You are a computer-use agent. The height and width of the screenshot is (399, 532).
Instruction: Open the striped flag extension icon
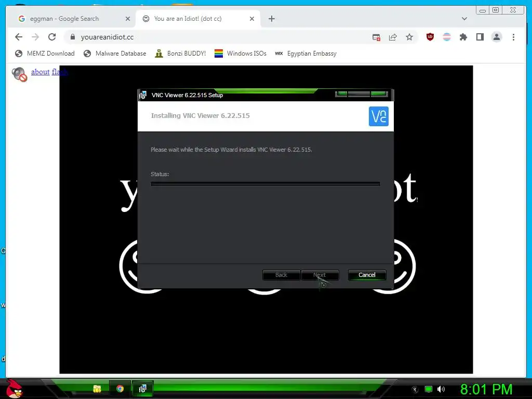[x=447, y=37]
